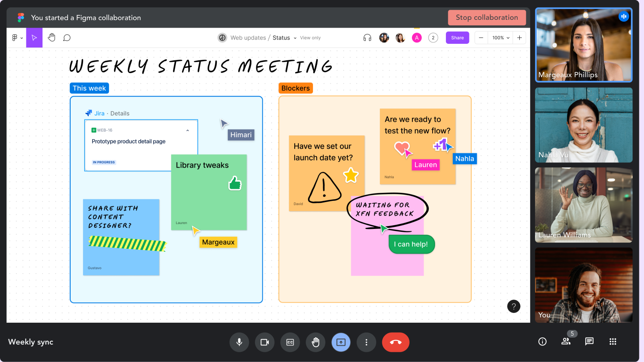644x362 pixels.
Task: Click Stop collaboration
Action: tap(487, 17)
